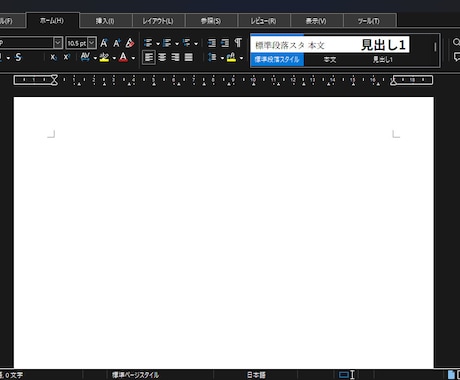Open outline format dropdown arrow
The width and height of the screenshot is (460, 380).
196,44
